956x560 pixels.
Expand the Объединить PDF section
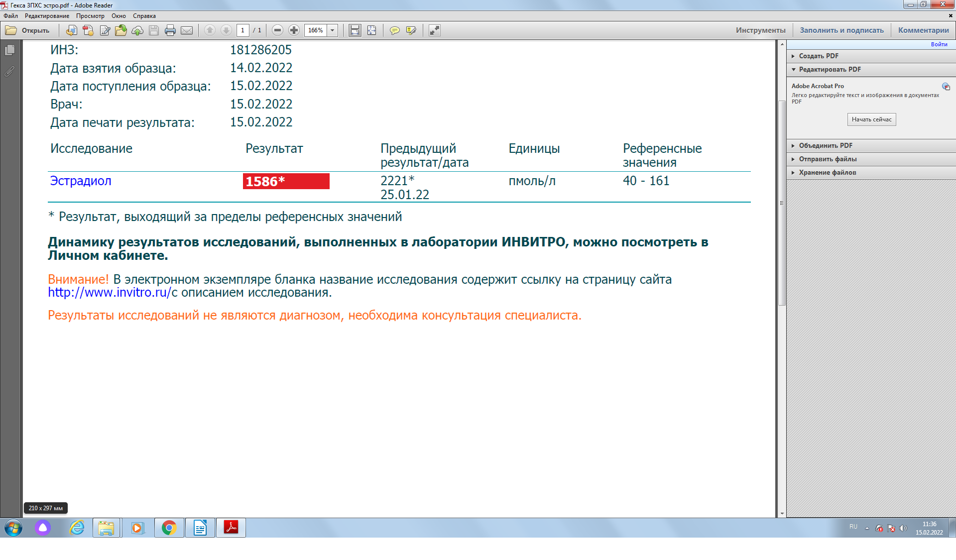click(826, 145)
